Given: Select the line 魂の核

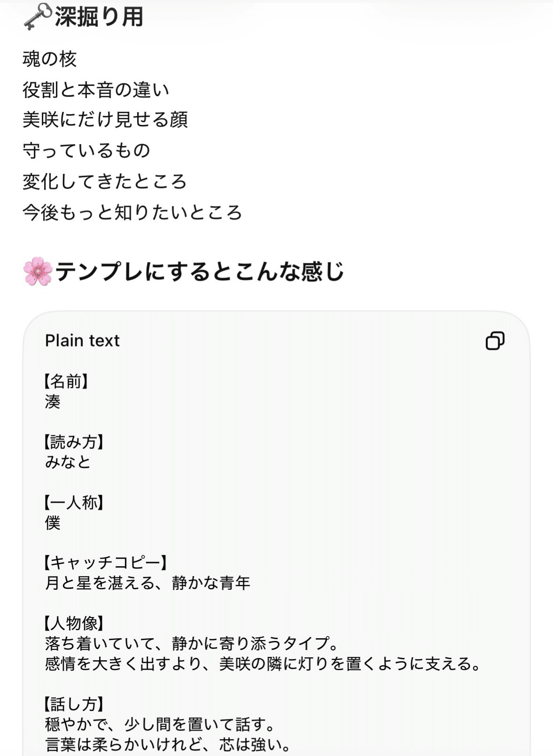Looking at the screenshot, I should [x=49, y=59].
